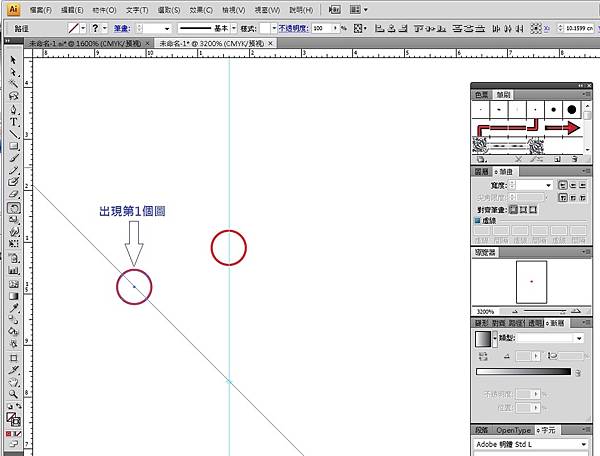Click the vertical distribute top icon

pos(457,28)
